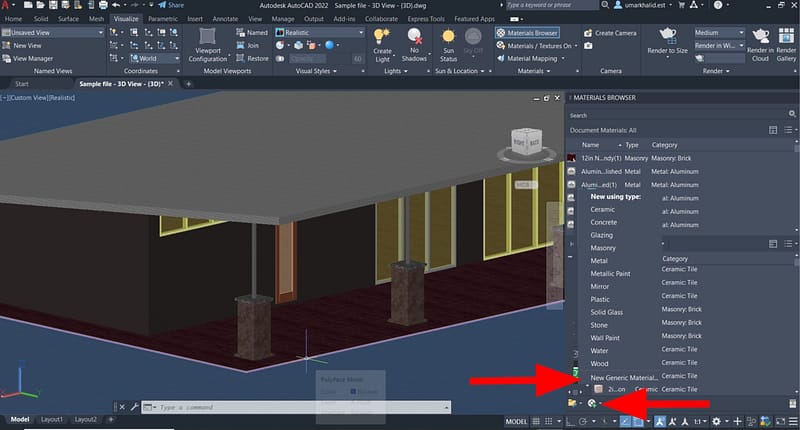
Task: Click the create new material icon
Action: (593, 403)
